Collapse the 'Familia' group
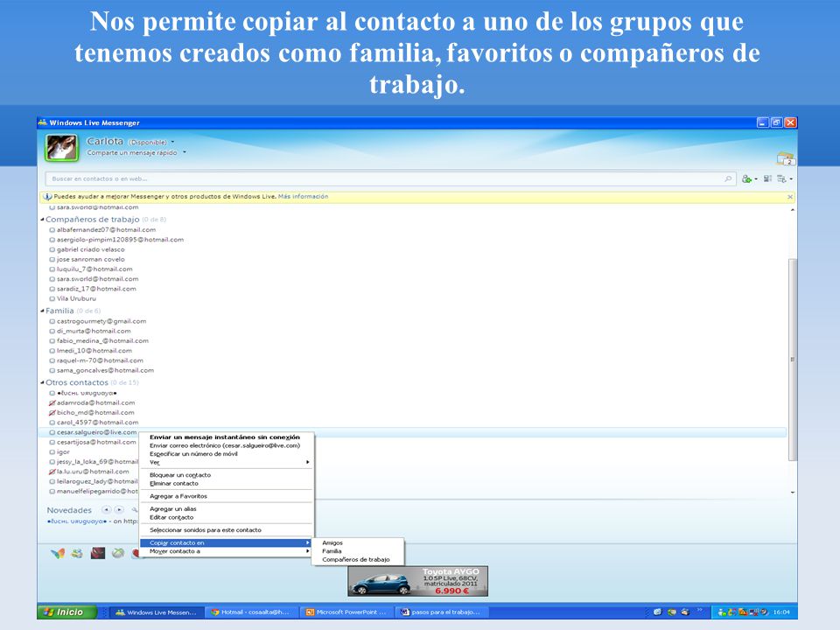 coord(42,311)
